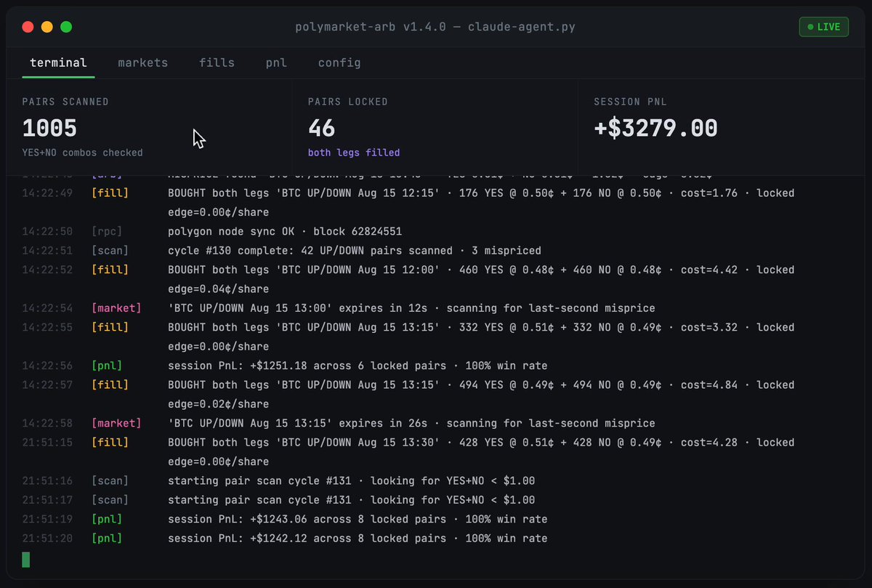The width and height of the screenshot is (872, 588).
Task: Click the 'session PnL: +$1251.18' log message
Action: point(358,366)
